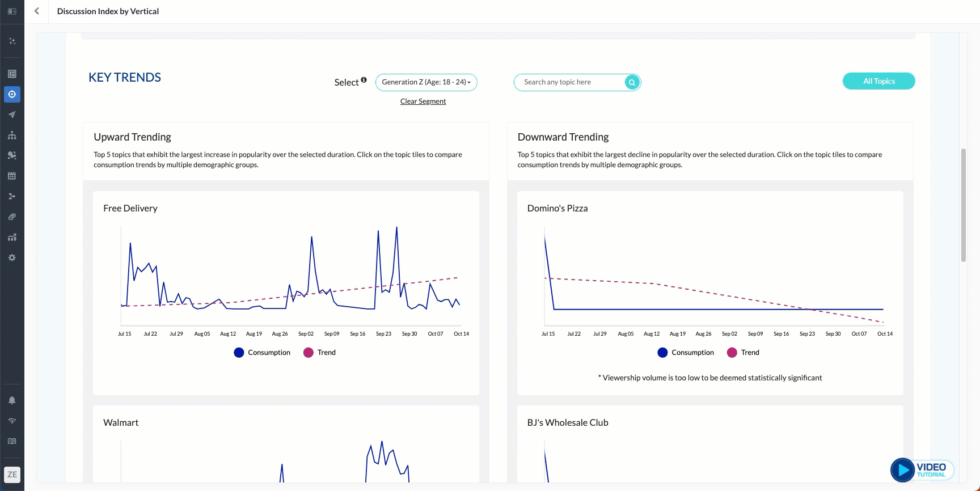Click the search any topic input field
This screenshot has height=491, width=980.
(x=570, y=82)
